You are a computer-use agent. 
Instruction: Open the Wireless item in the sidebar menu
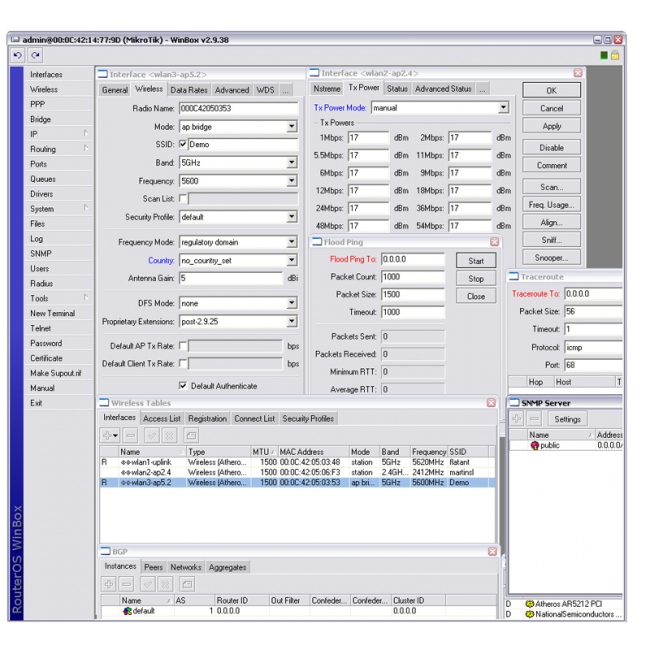[44, 90]
